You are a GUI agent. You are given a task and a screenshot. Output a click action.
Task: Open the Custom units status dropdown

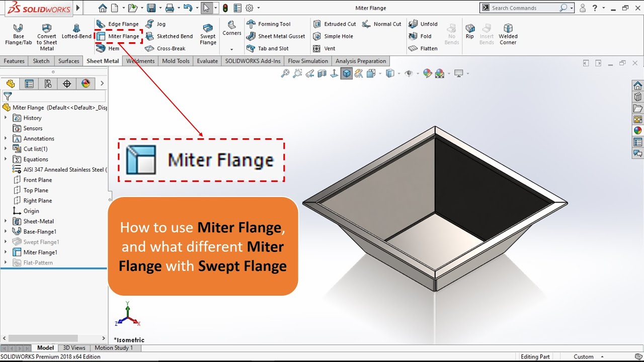coord(588,357)
